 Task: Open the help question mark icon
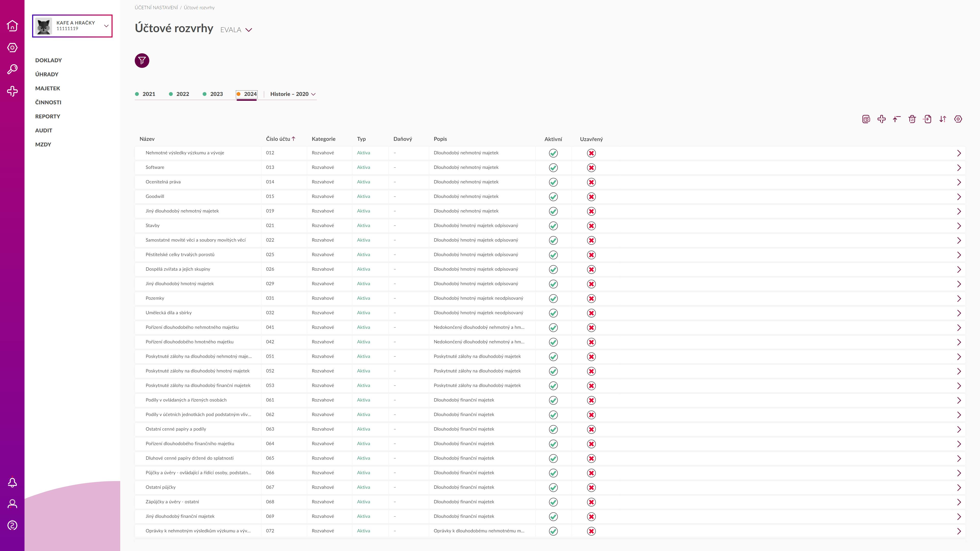[12, 525]
